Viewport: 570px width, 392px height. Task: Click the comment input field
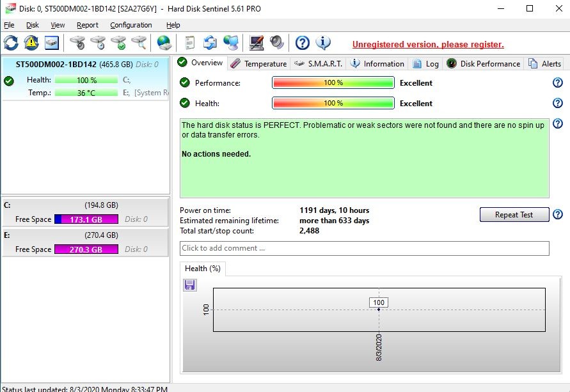[x=364, y=248]
